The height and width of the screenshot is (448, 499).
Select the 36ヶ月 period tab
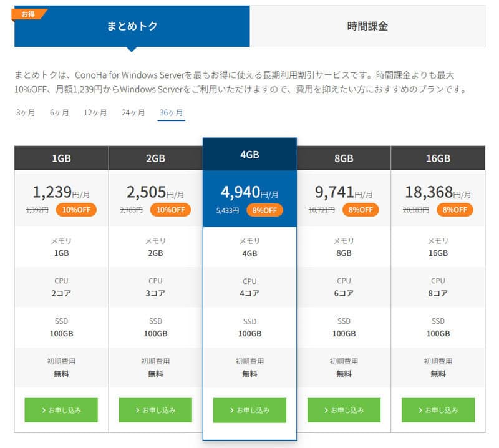[171, 112]
